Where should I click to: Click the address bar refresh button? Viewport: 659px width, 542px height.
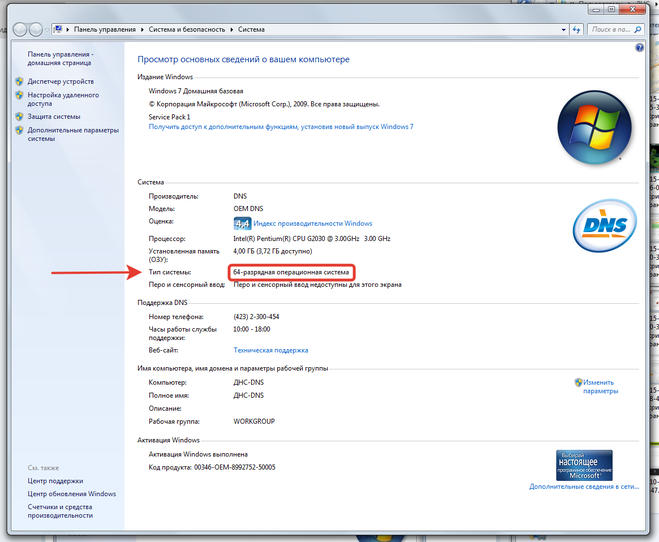point(576,30)
